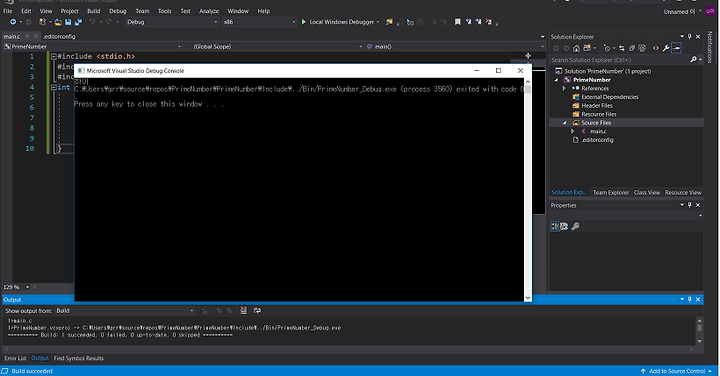Image resolution: width=720 pixels, height=376 pixels.
Task: Open the Build menu
Action: 94,11
